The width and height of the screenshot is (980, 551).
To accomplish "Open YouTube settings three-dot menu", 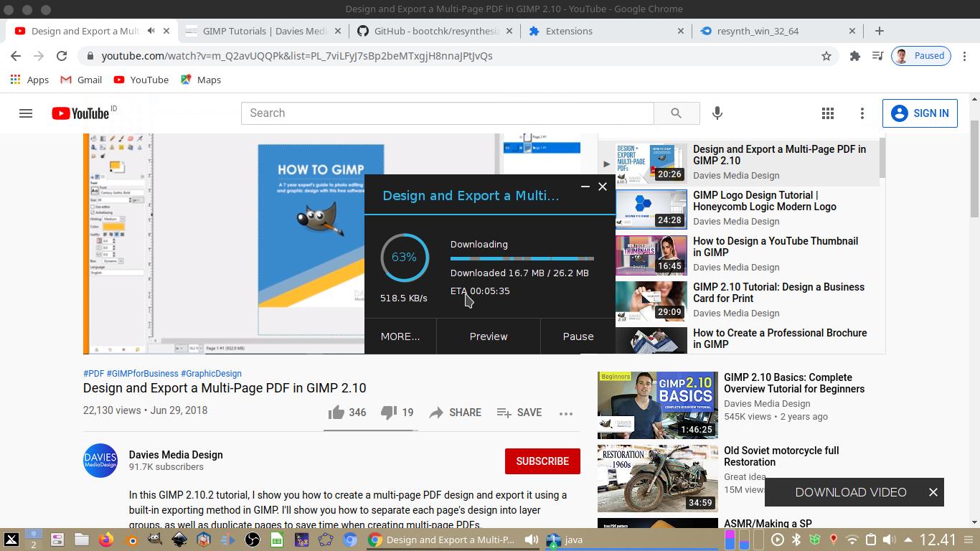I will 862,113.
